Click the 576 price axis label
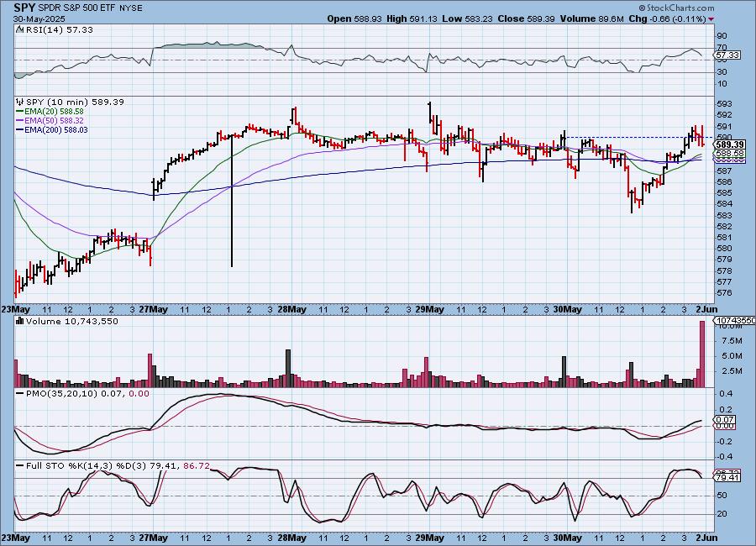 [x=725, y=293]
